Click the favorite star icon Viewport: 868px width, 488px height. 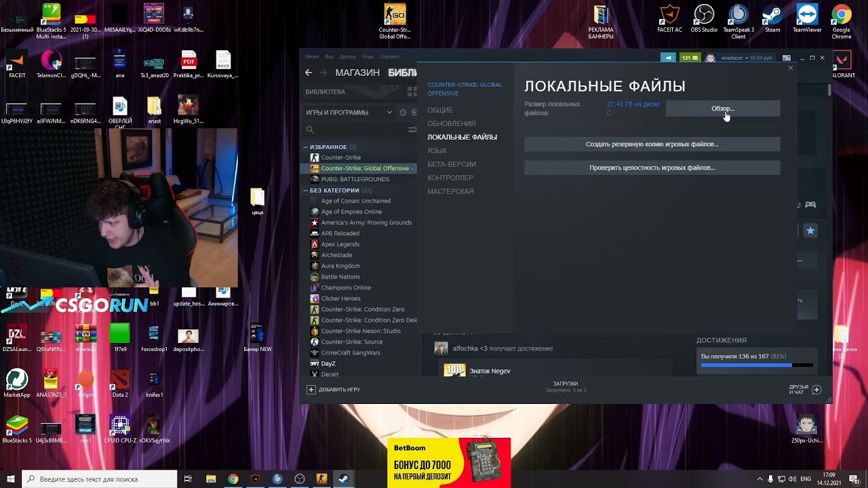coord(810,231)
